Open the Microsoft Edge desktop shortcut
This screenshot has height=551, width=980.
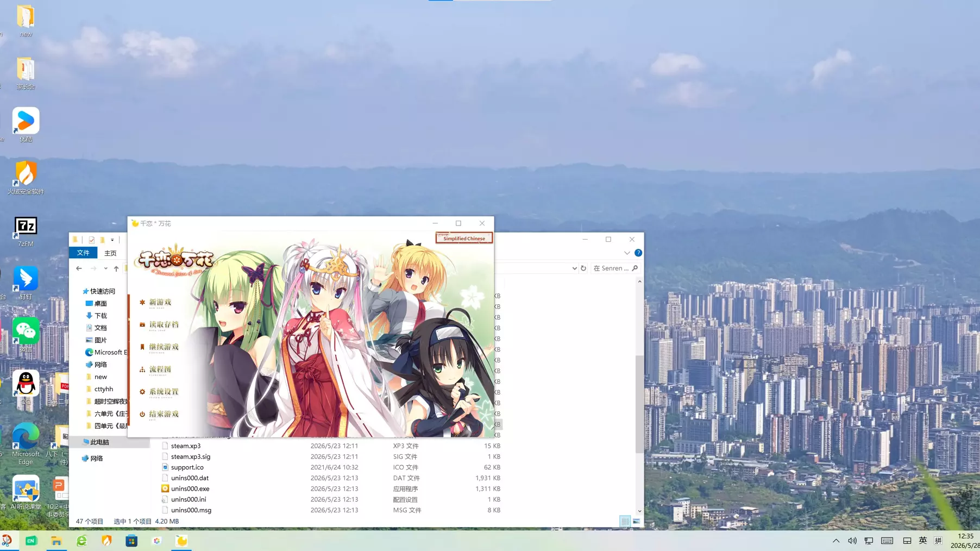(26, 444)
